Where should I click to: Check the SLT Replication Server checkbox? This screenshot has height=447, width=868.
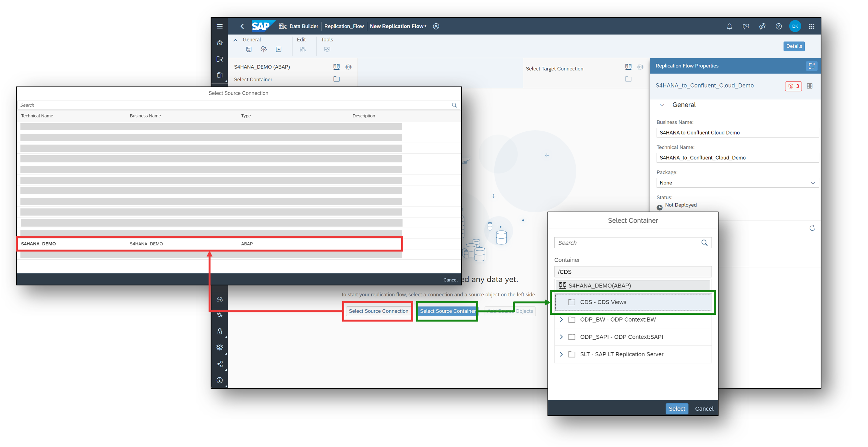point(572,354)
